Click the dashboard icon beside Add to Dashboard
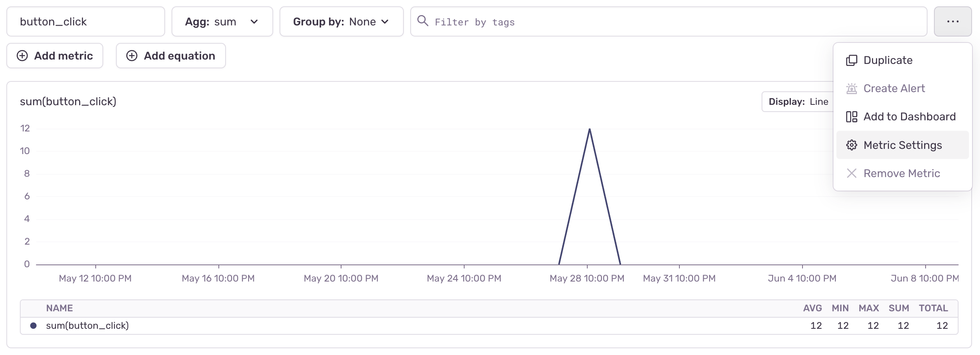980x355 pixels. tap(851, 117)
